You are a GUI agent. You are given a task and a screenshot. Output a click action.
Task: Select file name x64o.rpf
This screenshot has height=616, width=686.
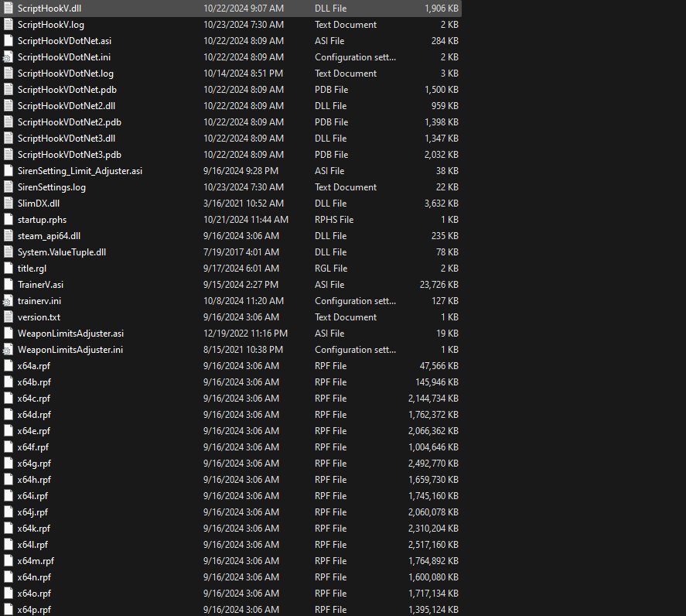pos(34,594)
